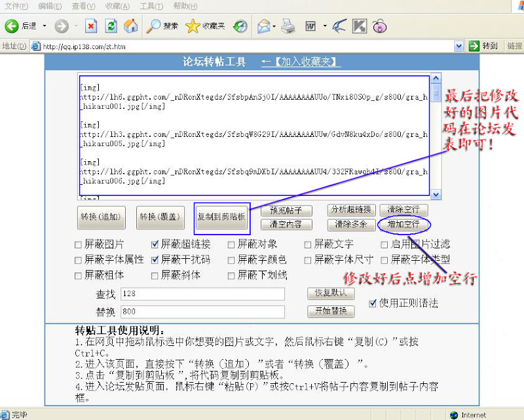Click the Print icon
Image resolution: width=524 pixels, height=420 pixels.
click(288, 26)
